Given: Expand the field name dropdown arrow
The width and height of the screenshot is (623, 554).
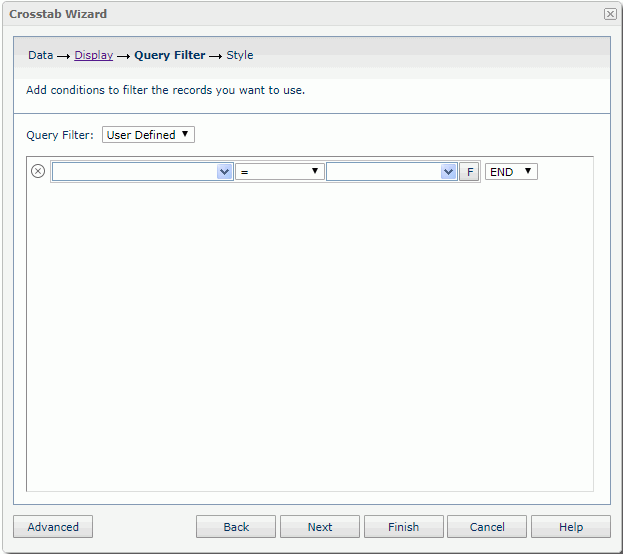Looking at the screenshot, I should (224, 172).
